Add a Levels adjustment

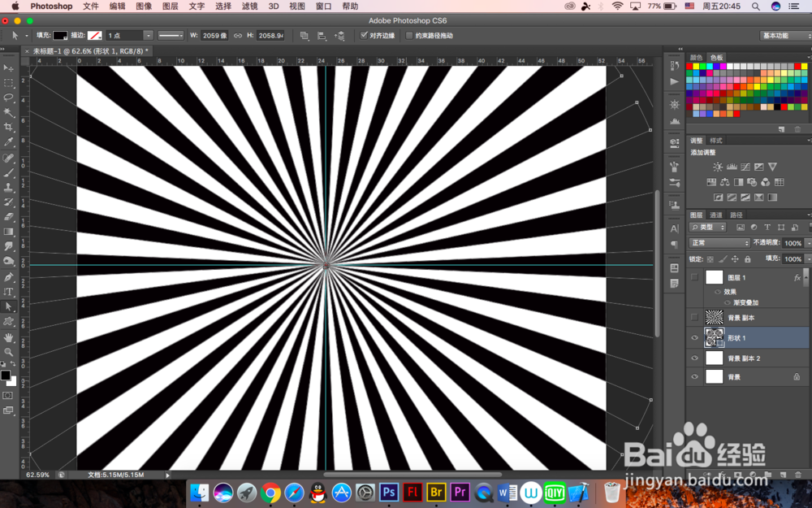click(732, 167)
